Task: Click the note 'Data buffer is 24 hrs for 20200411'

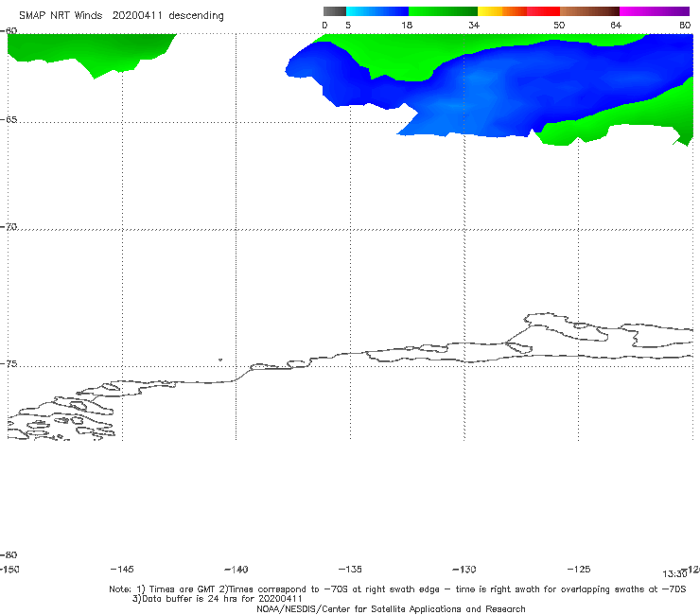Action: [217, 599]
